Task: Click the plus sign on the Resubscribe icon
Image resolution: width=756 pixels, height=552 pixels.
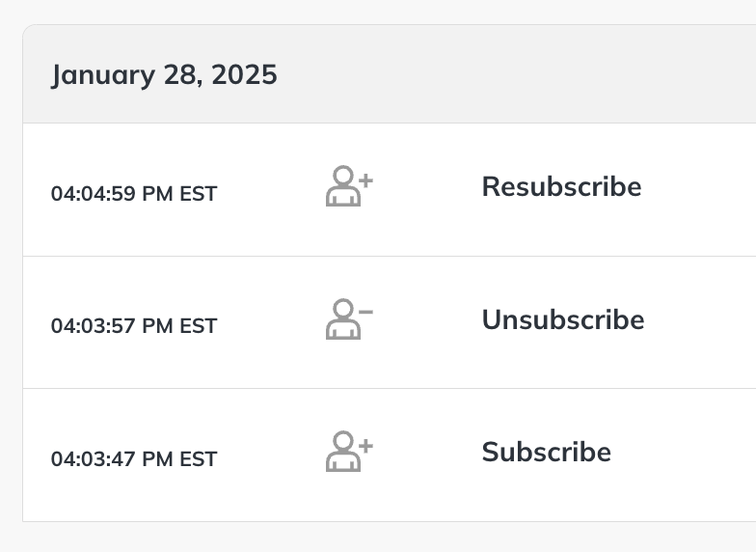Action: tap(366, 180)
